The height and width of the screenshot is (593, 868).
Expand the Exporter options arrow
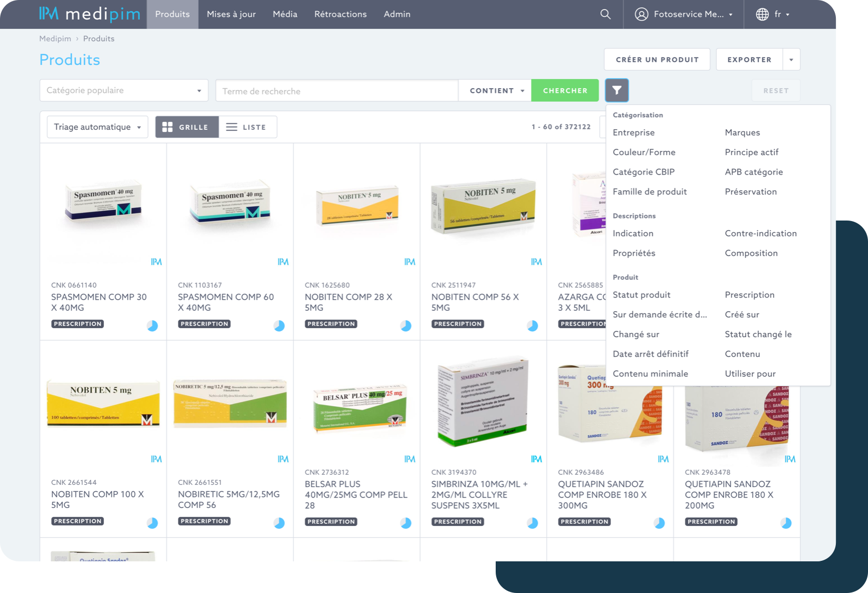tap(792, 60)
